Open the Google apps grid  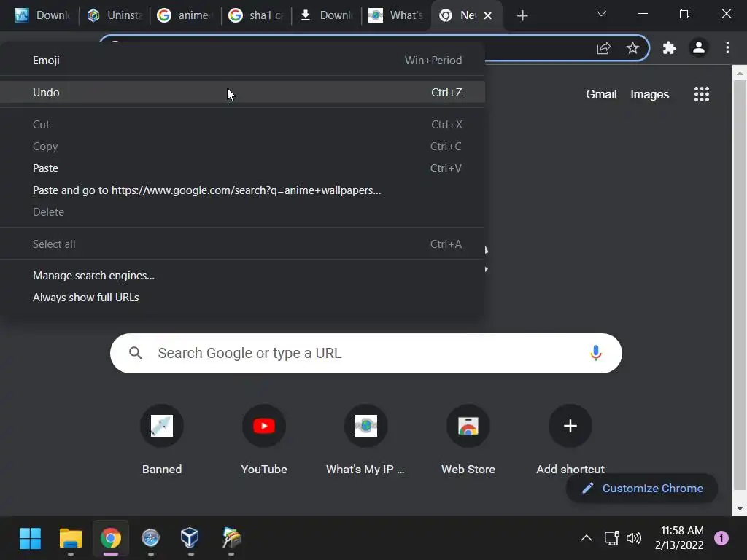702,94
